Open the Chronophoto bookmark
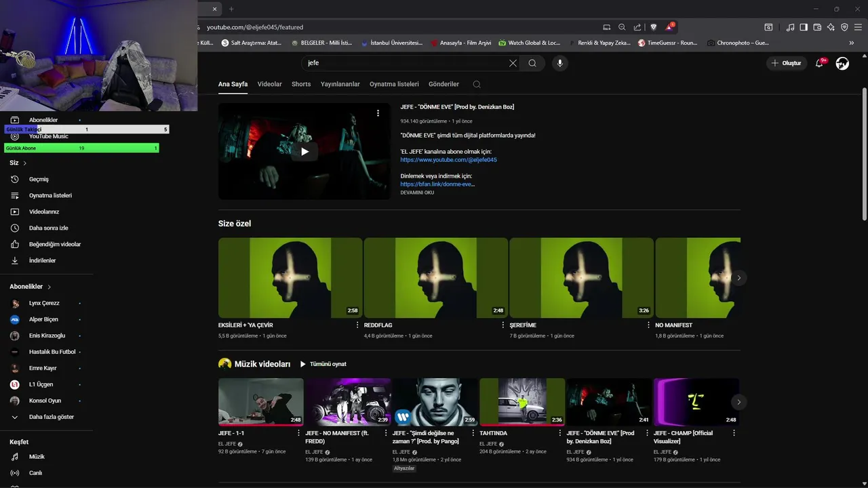 click(738, 43)
